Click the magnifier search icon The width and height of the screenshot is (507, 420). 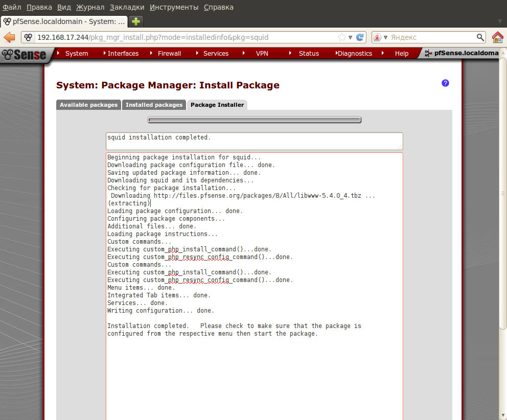[480, 37]
